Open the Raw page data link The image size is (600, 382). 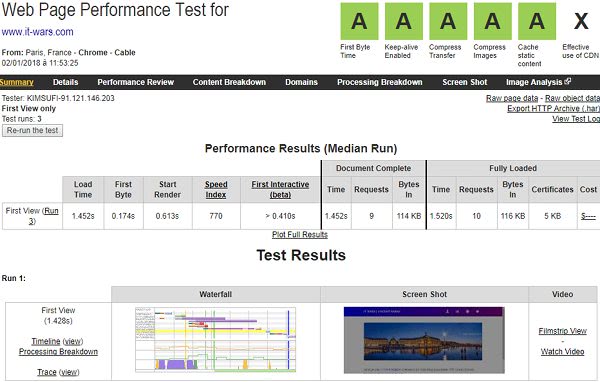pos(512,98)
